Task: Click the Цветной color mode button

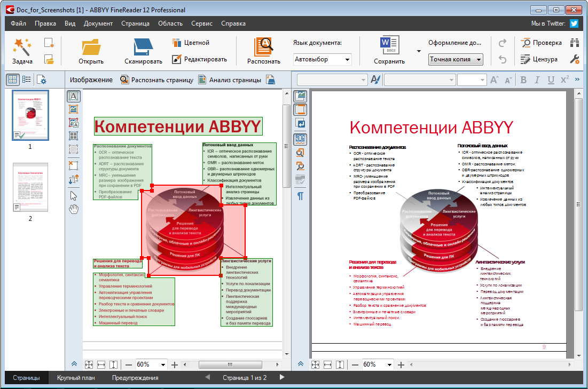Action: (191, 43)
